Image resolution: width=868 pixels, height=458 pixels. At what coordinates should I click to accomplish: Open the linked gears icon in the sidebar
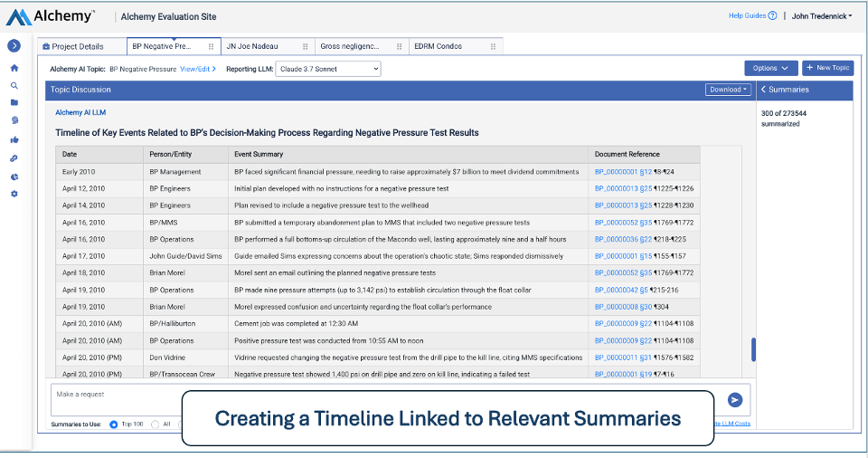(14, 158)
